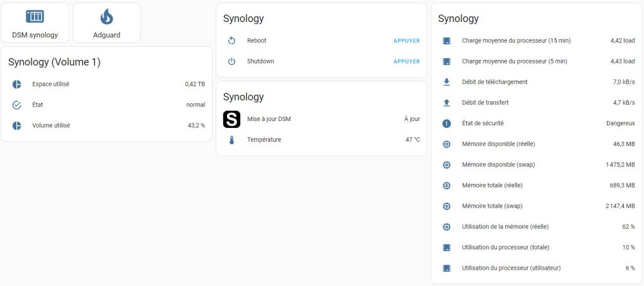Click the Température thermometer icon
This screenshot has height=286, width=644.
tap(231, 140)
